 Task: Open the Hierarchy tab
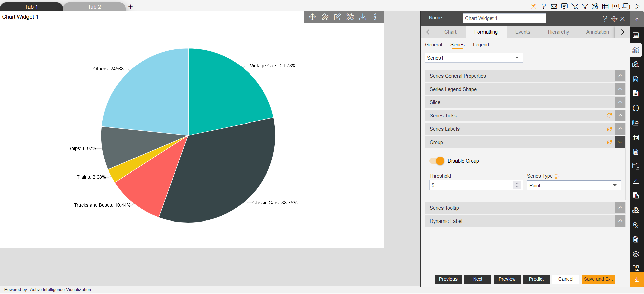point(558,32)
